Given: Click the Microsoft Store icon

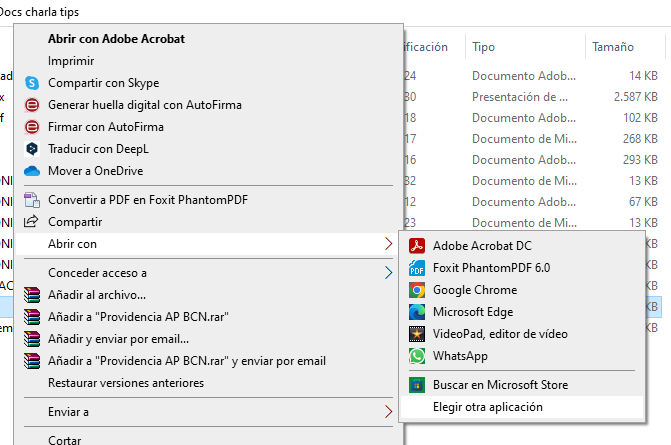Looking at the screenshot, I should point(417,385).
